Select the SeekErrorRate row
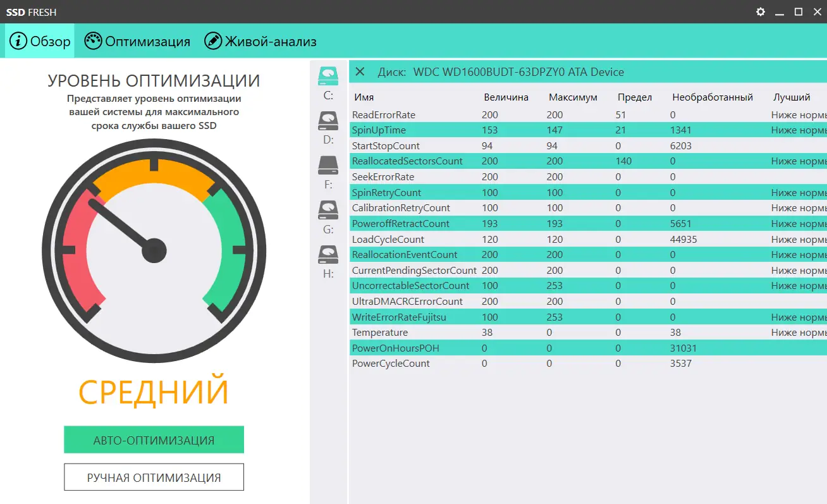 (588, 176)
